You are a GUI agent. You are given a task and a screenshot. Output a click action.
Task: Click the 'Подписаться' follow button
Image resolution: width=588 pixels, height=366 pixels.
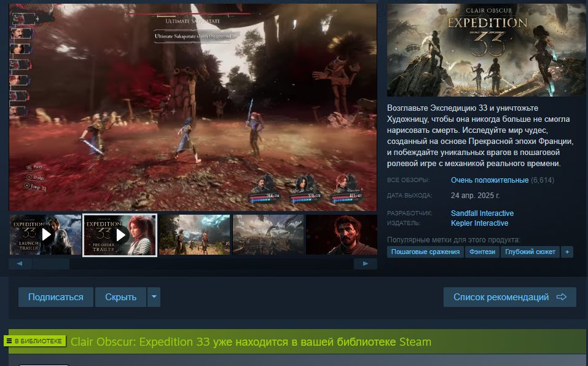[x=56, y=297]
